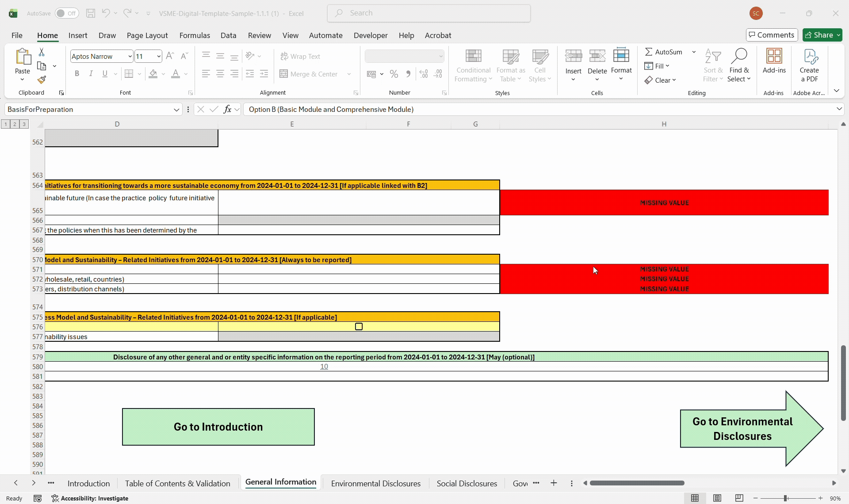Screen dimensions: 849x504
Task: Click the Comma Style icon
Action: pos(408,74)
